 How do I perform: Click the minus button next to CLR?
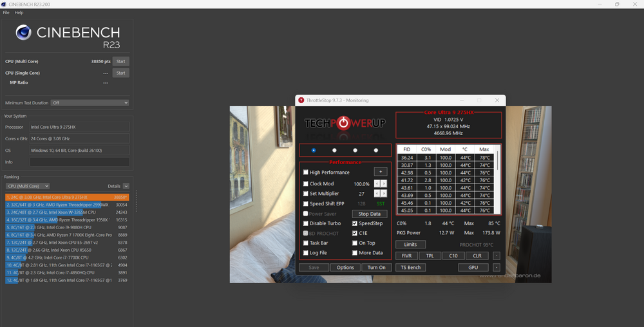point(497,256)
